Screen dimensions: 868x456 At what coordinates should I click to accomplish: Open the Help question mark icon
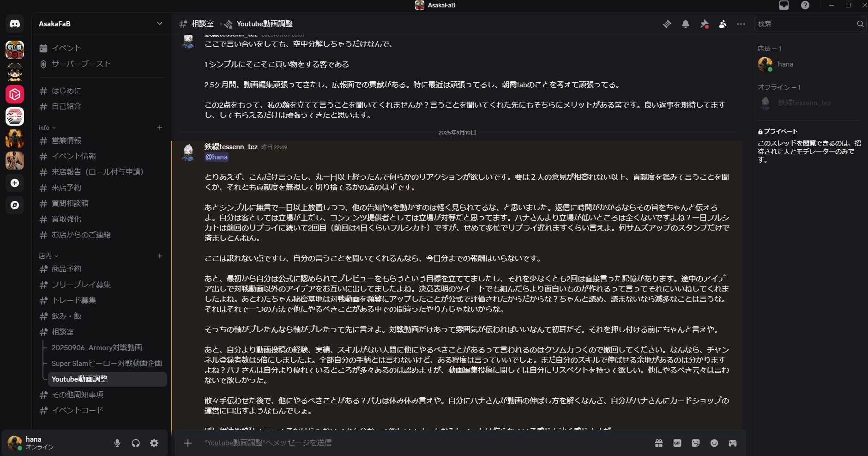(805, 5)
